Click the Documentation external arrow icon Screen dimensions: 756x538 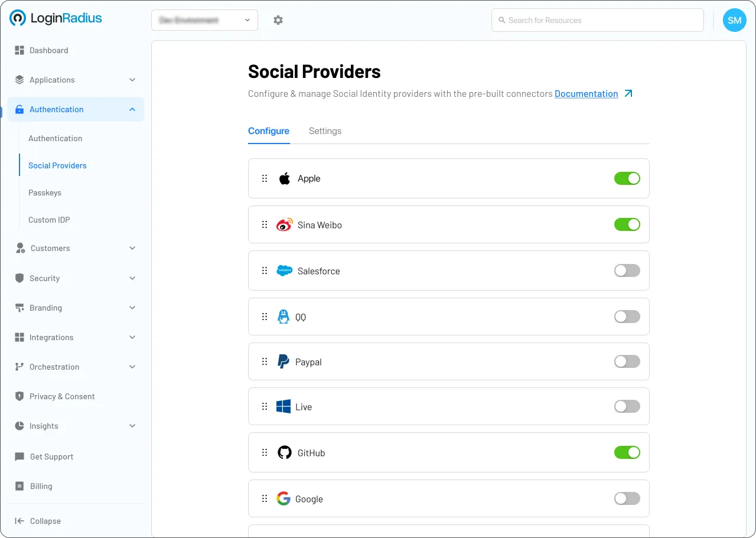pyautogui.click(x=628, y=93)
